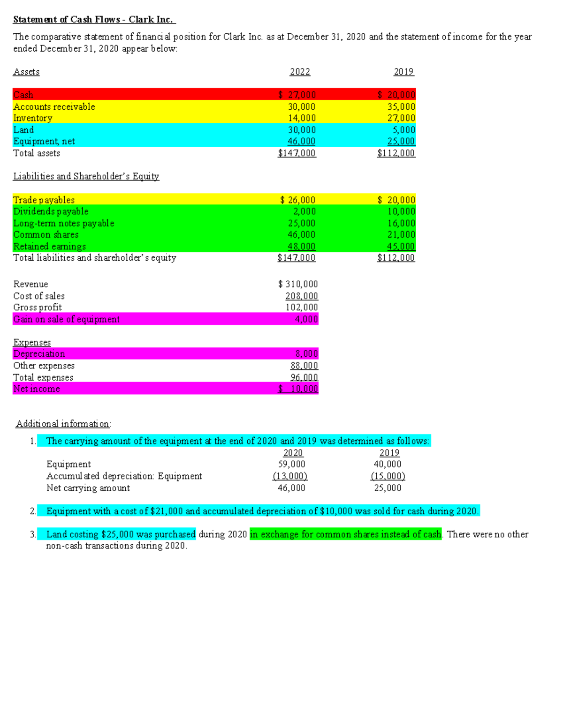Screen dimensions: 563x728
Task: Click Equipment cost value "59,000"
Action: pos(291,464)
